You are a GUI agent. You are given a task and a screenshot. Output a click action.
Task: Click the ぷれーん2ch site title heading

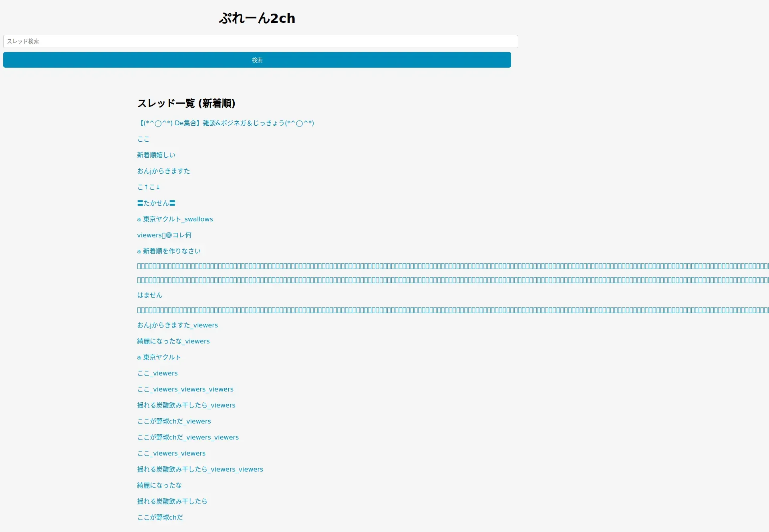257,18
